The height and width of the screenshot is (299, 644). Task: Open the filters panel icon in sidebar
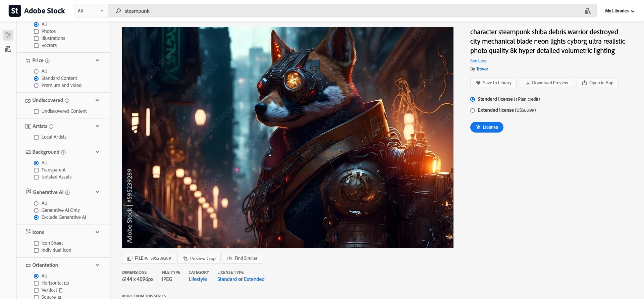tap(8, 35)
